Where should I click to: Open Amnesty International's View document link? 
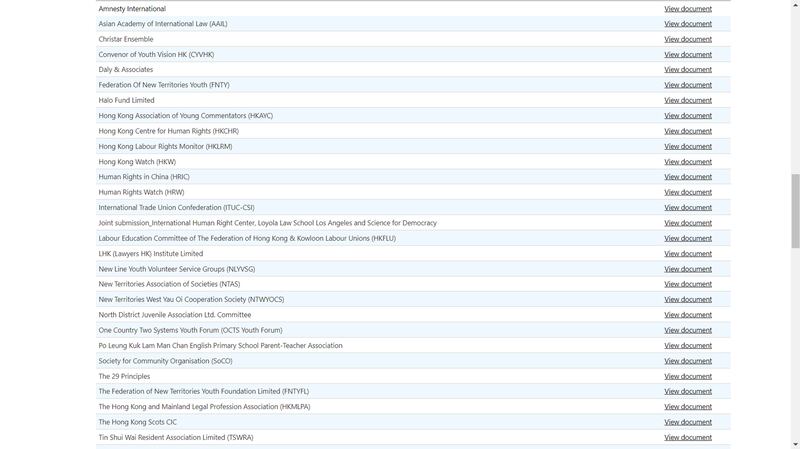click(x=688, y=9)
